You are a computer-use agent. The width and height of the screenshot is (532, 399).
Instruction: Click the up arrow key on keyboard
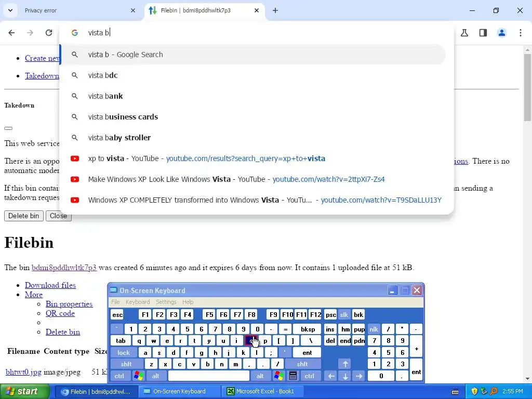(x=345, y=364)
